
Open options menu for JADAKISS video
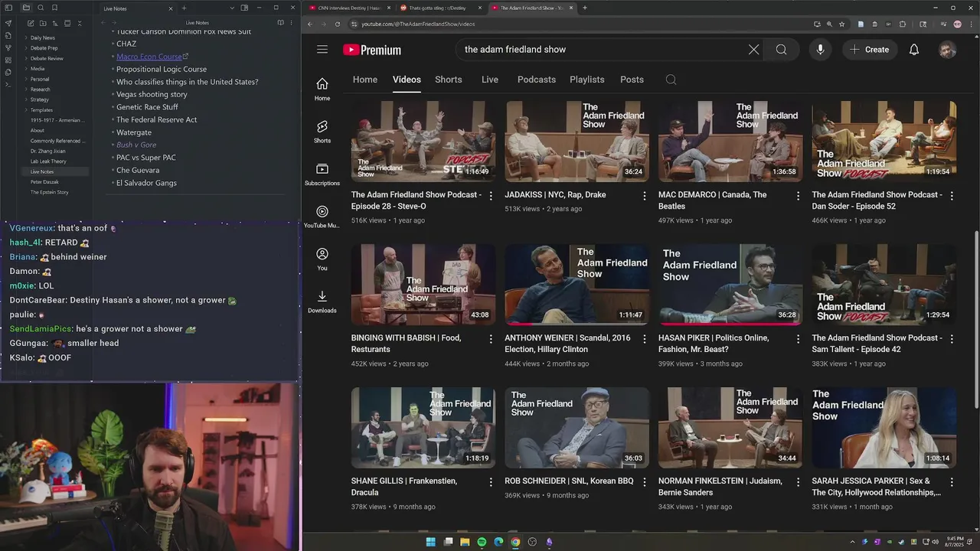[x=645, y=196]
